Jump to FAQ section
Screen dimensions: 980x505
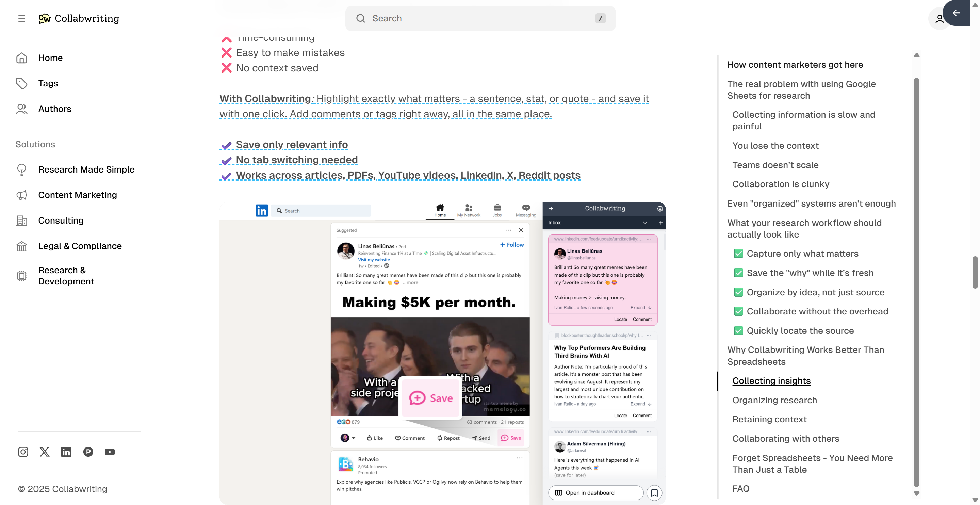point(741,488)
